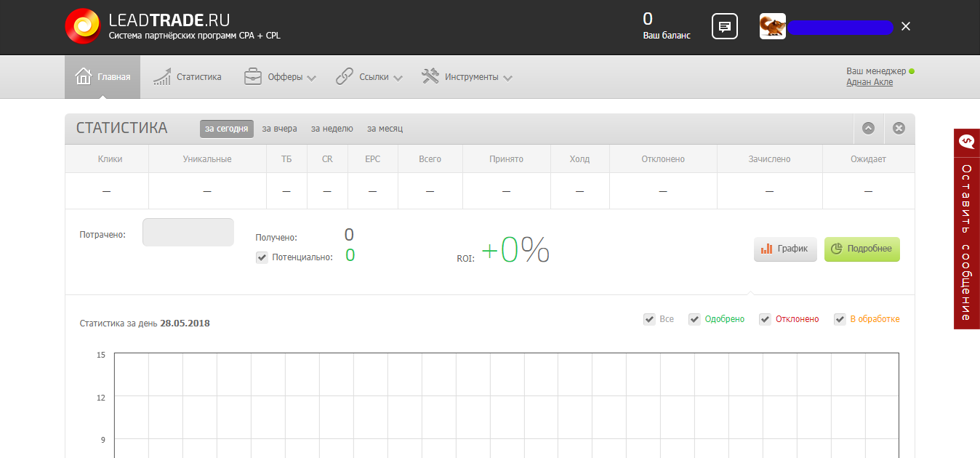Disable the В обработке checkbox
This screenshot has height=458, width=980.
840,319
